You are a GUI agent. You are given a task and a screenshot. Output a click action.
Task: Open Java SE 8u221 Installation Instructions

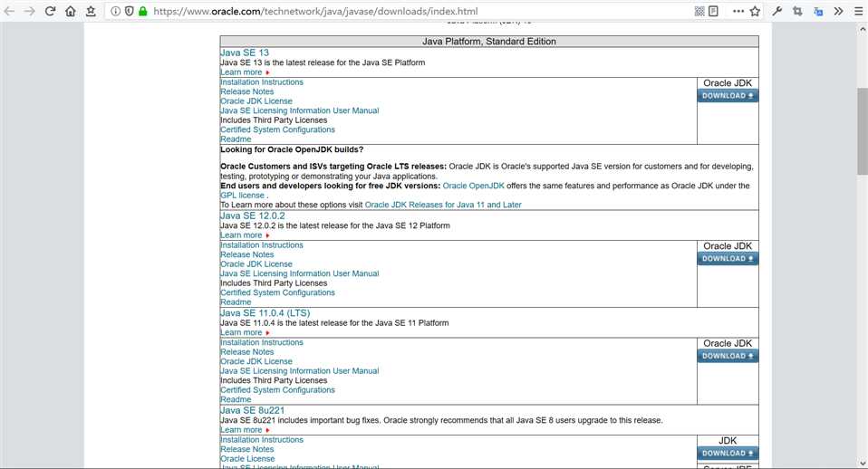pyautogui.click(x=262, y=440)
